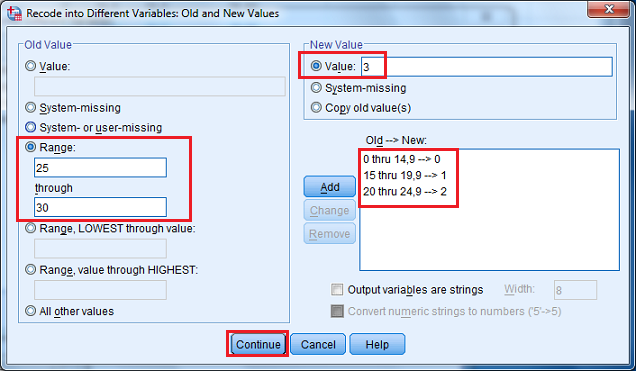Select 'Range, value through HIGHEST' option
636x371 pixels.
tap(30, 270)
